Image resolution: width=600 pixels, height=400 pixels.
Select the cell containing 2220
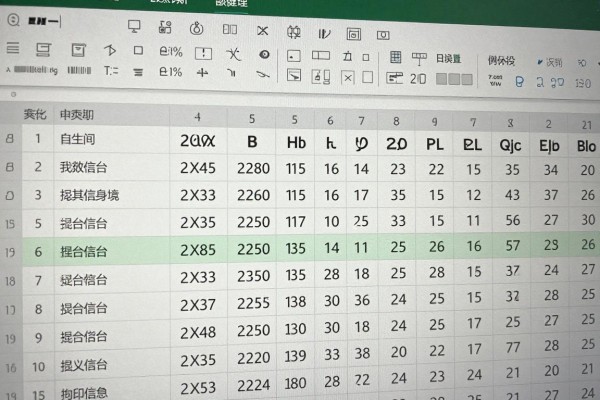[253, 358]
